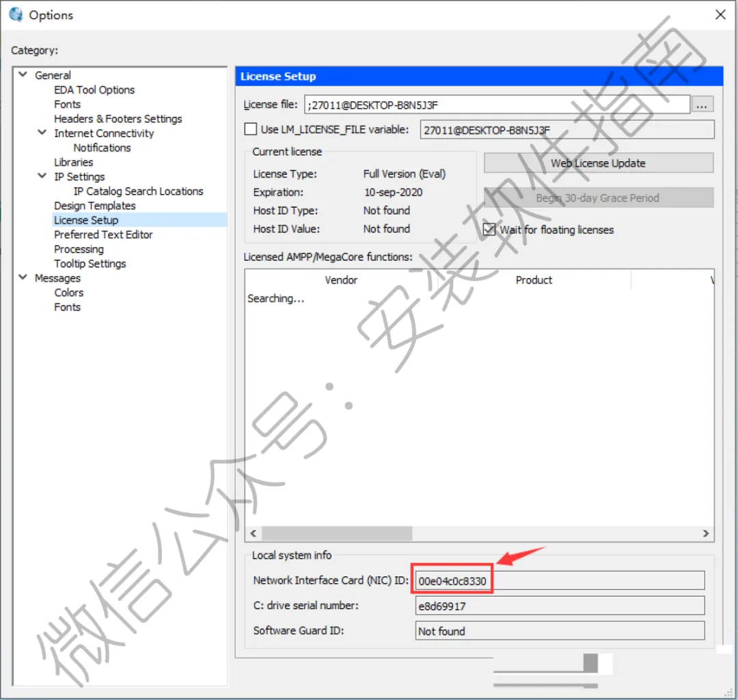Click the License Type value Full Version (Eval)
The height and width of the screenshot is (700, 738).
click(405, 174)
